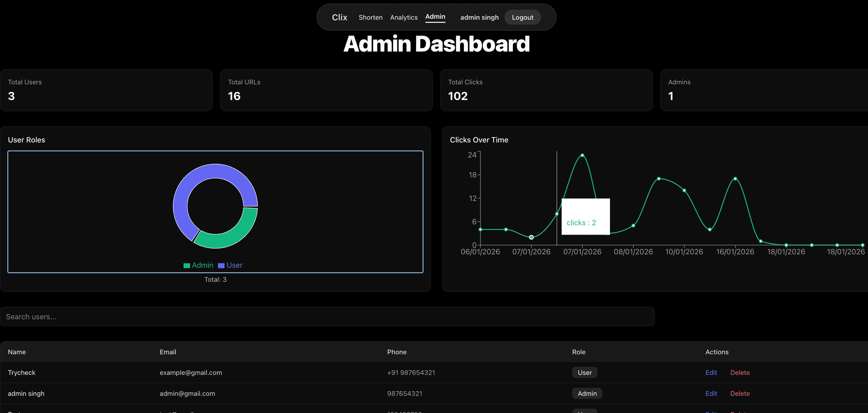Click the Total Clicks card
This screenshot has height=413, width=868.
(546, 90)
